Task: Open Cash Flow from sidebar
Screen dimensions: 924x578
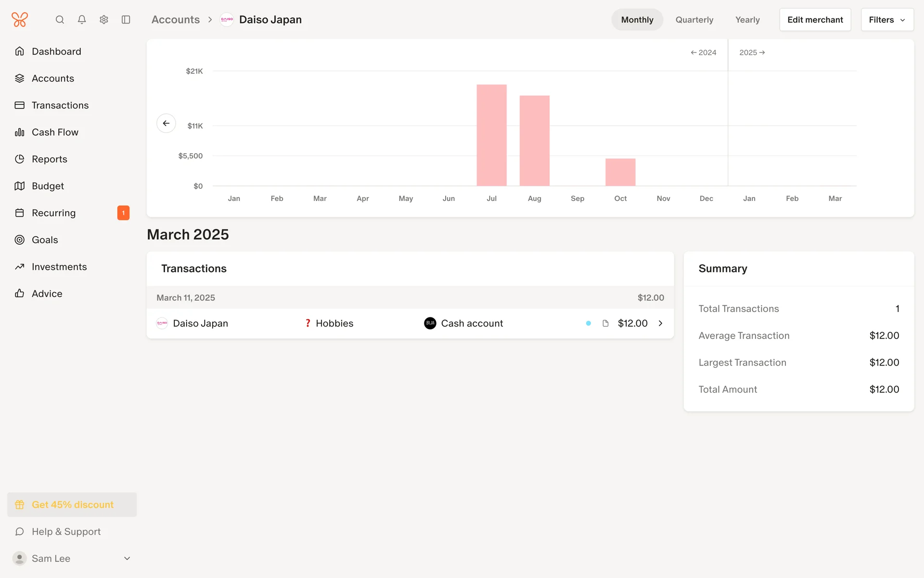Action: point(55,132)
